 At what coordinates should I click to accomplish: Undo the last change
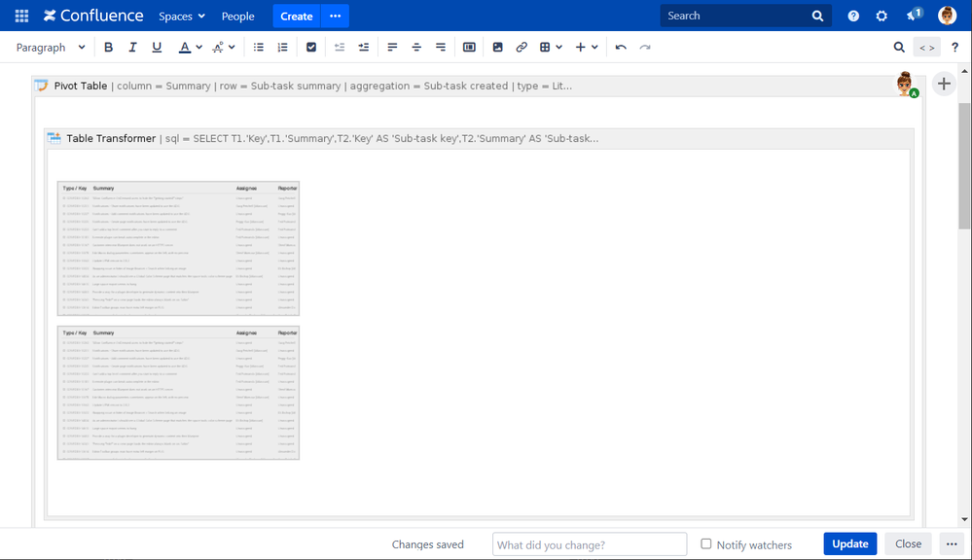621,47
